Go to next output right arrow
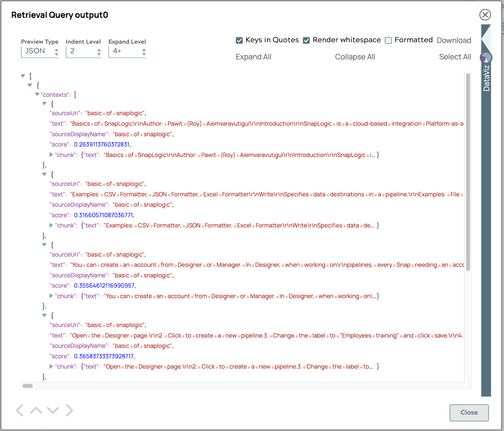The height and width of the screenshot is (431, 504). point(69,410)
